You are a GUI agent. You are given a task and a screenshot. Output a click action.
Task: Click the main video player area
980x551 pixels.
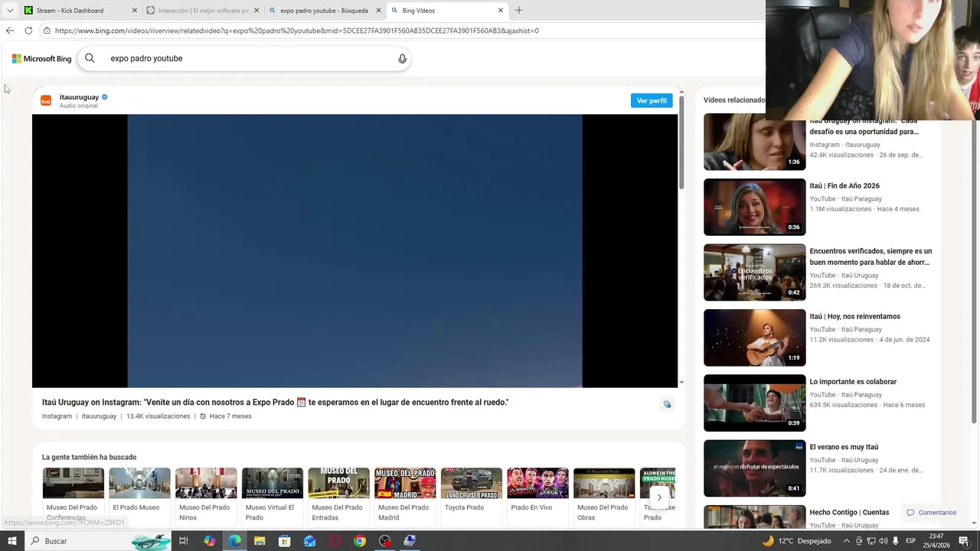(x=354, y=251)
